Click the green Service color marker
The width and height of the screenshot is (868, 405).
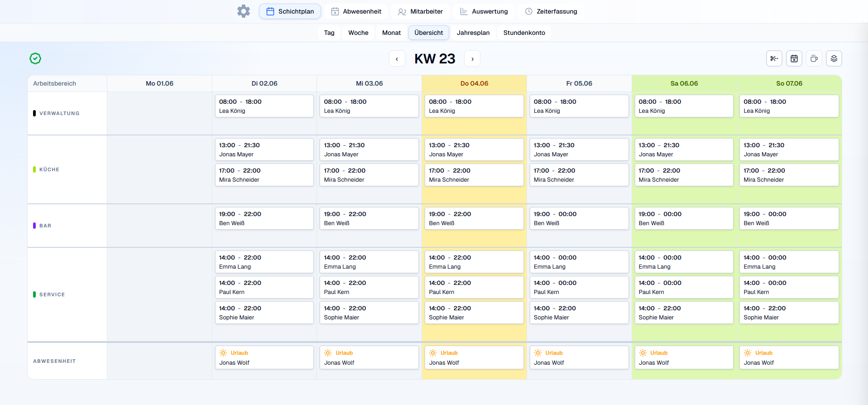[x=34, y=294]
